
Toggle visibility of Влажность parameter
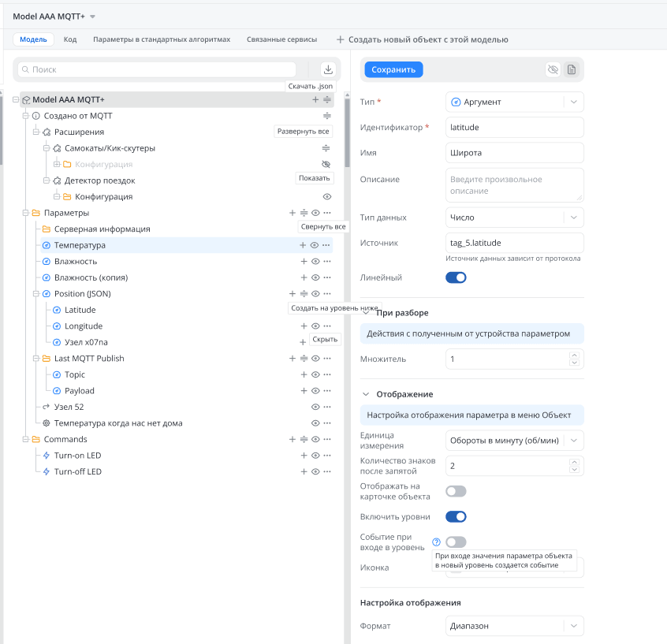315,262
